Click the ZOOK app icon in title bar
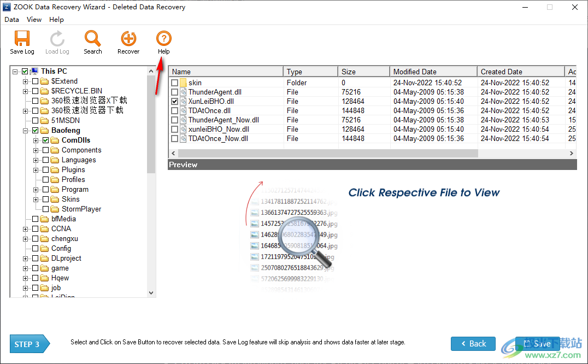 (x=6, y=7)
